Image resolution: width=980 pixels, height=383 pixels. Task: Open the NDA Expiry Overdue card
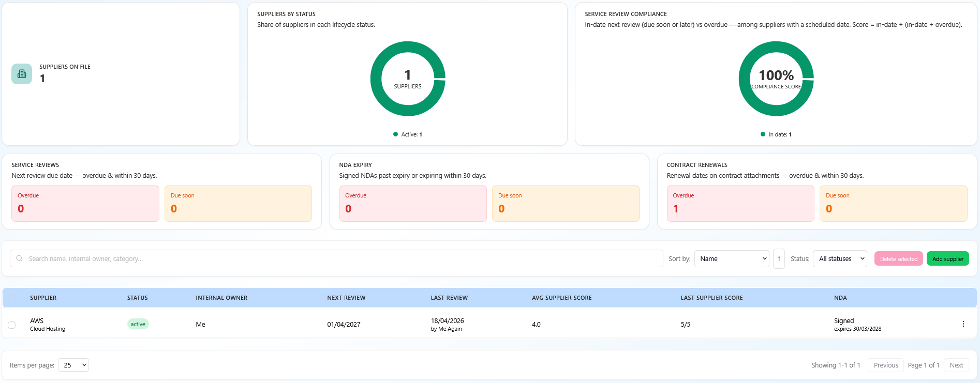[x=413, y=204]
